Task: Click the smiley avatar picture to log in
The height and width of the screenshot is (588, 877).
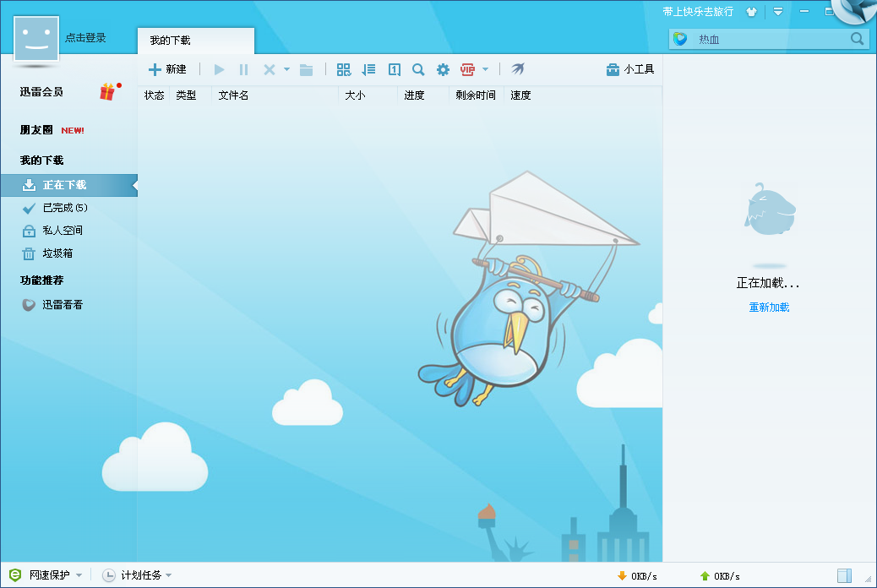Action: 36,39
